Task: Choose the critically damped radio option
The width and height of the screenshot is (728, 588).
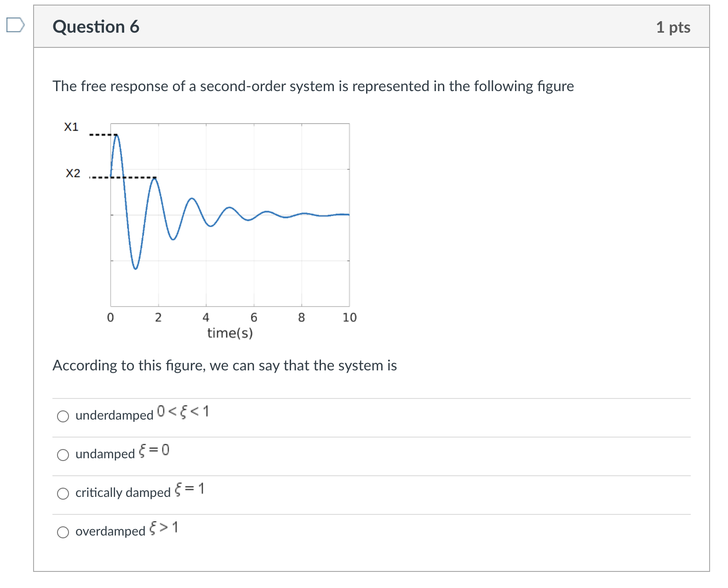Action: [x=63, y=494]
